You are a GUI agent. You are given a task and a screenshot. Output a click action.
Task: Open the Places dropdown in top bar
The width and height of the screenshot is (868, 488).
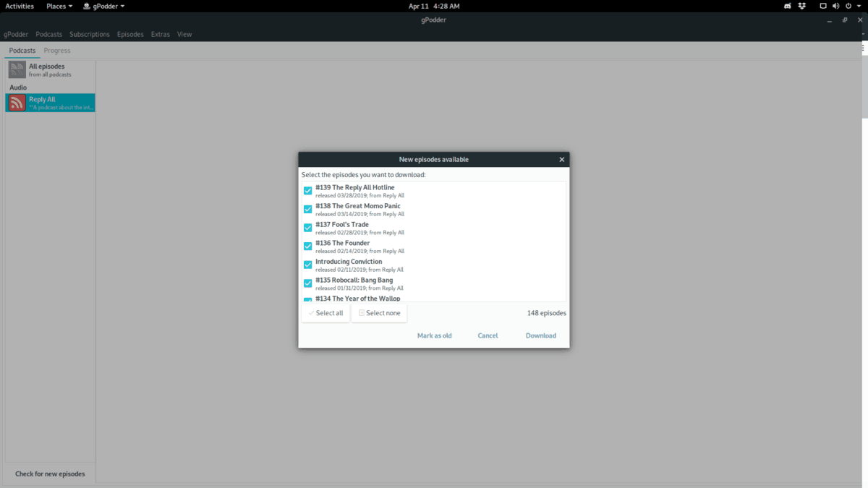59,6
